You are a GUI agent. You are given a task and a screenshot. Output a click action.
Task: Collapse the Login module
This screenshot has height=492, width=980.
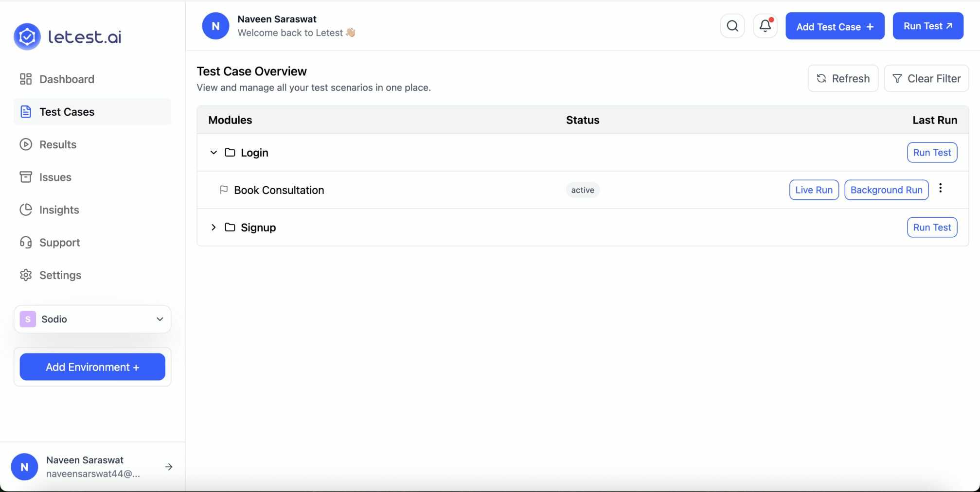tap(214, 153)
